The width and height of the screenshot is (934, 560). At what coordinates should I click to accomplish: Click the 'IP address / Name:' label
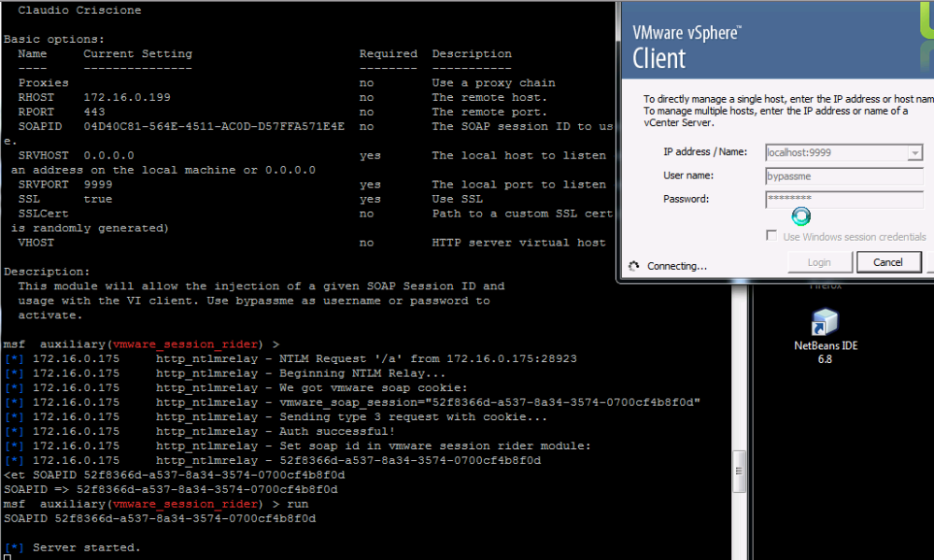[706, 152]
